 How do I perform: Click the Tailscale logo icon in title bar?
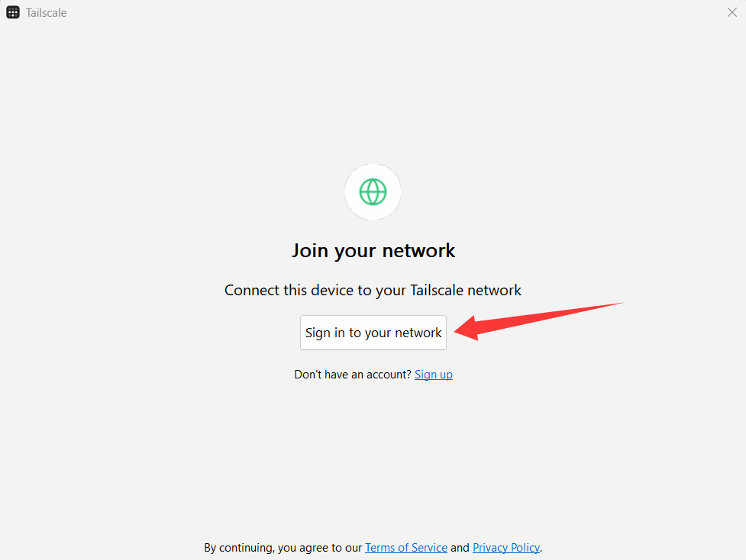click(13, 12)
